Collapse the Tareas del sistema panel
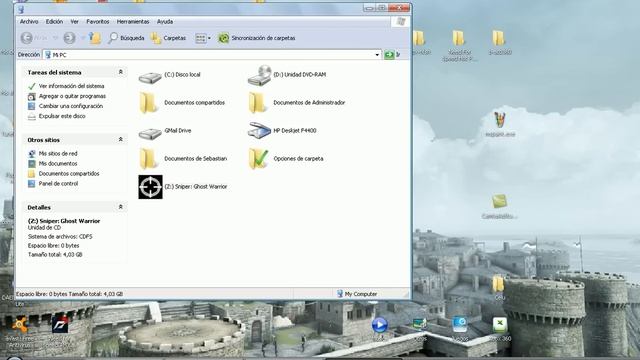The width and height of the screenshot is (640, 360). tap(121, 72)
